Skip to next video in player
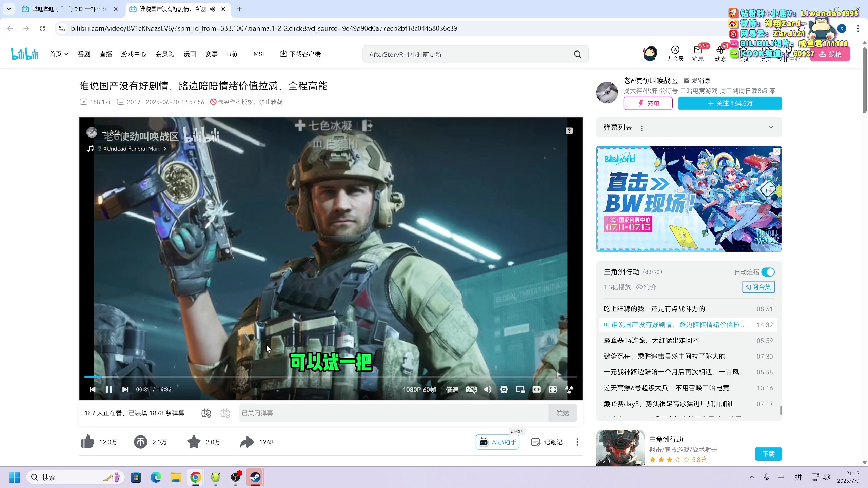Image resolution: width=868 pixels, height=488 pixels. 125,389
